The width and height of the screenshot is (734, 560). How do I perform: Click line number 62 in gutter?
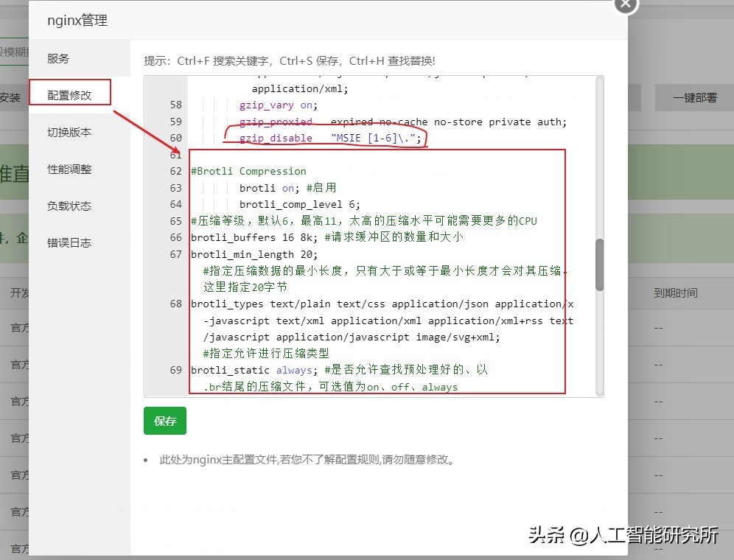[x=175, y=172]
